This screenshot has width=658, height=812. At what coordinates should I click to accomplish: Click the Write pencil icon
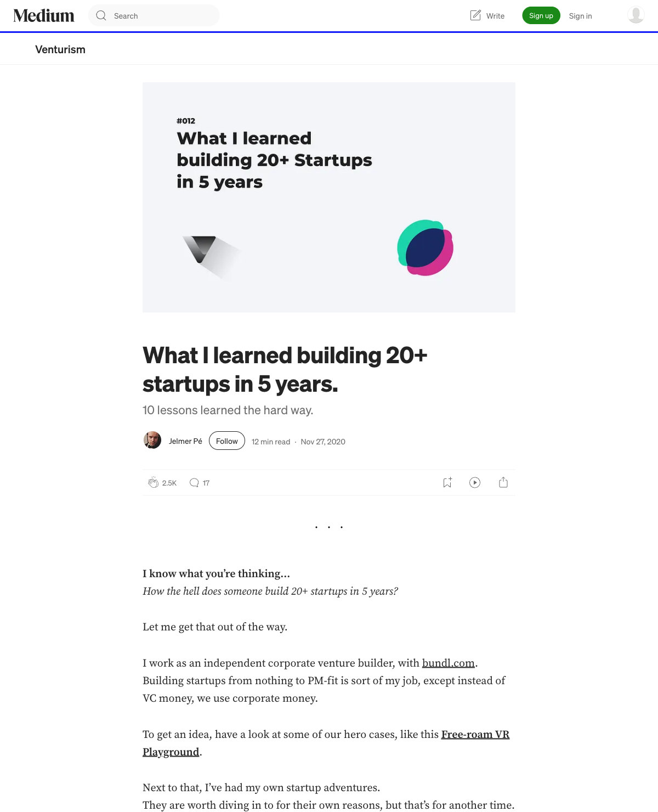pyautogui.click(x=475, y=15)
